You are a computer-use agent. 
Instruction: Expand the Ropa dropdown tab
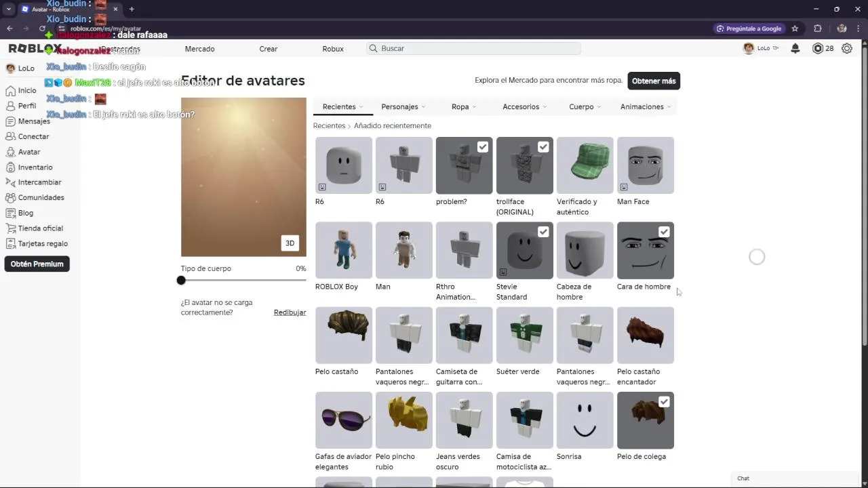[464, 107]
